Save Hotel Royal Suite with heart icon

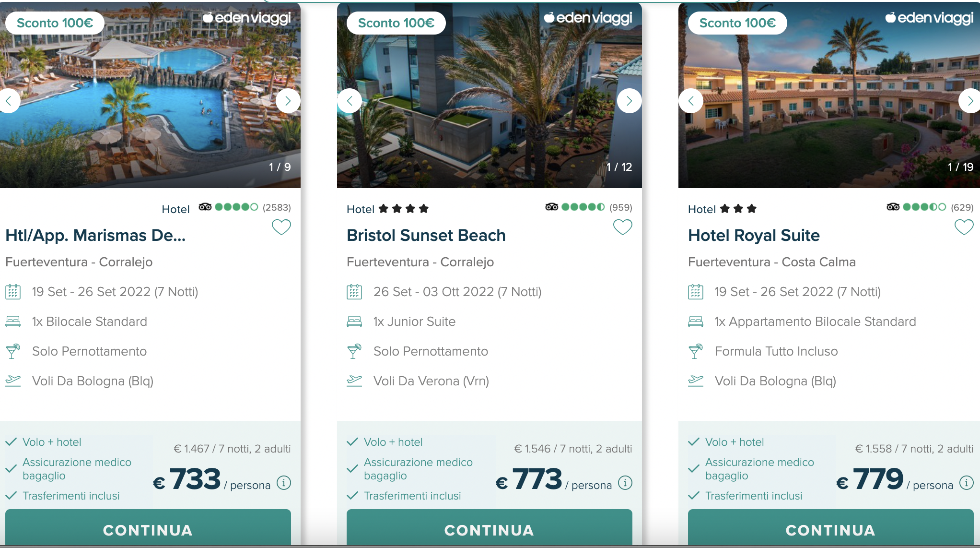tap(964, 227)
